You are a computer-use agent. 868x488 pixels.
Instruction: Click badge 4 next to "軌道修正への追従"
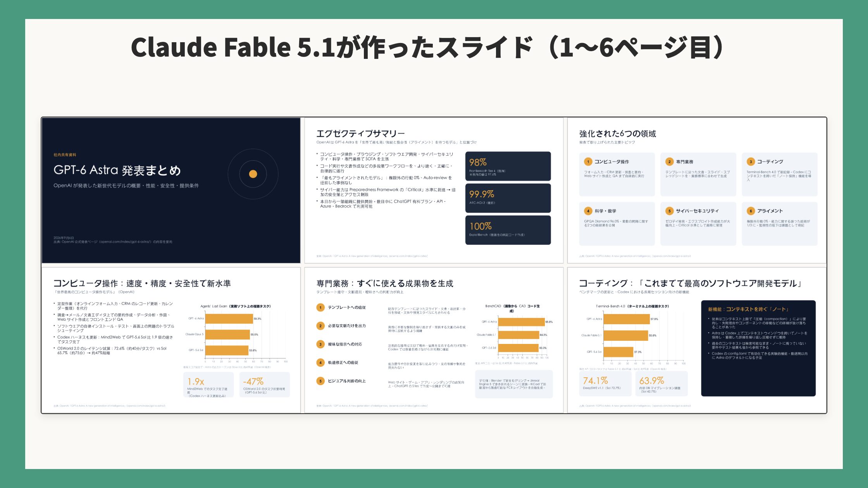(320, 363)
